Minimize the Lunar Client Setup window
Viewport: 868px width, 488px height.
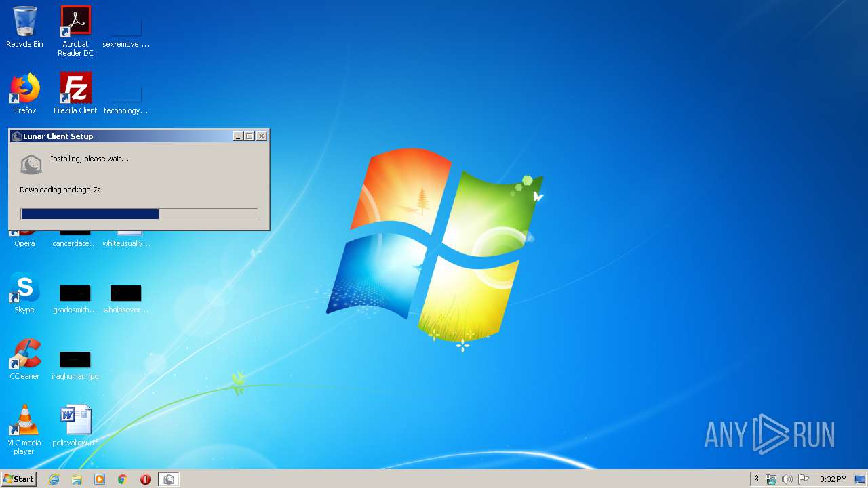(238, 136)
